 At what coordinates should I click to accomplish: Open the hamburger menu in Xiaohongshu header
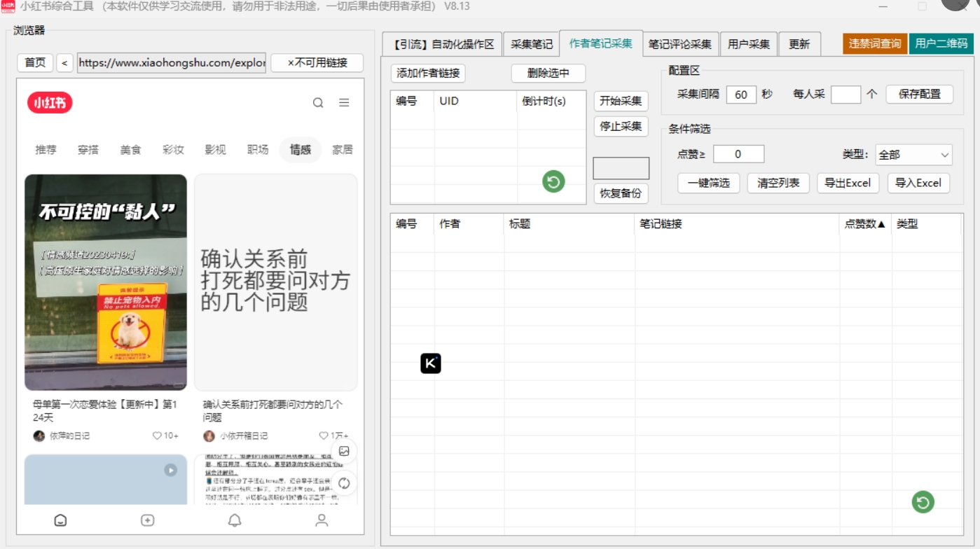344,103
